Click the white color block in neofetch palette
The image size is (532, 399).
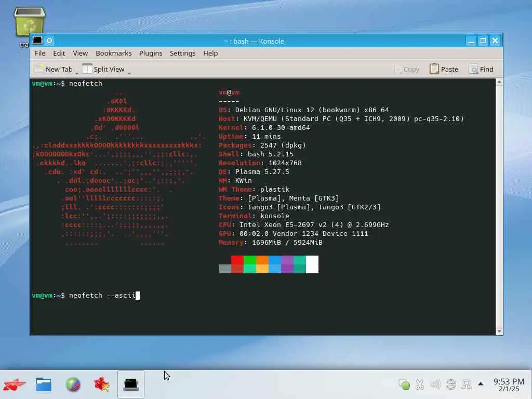click(312, 264)
